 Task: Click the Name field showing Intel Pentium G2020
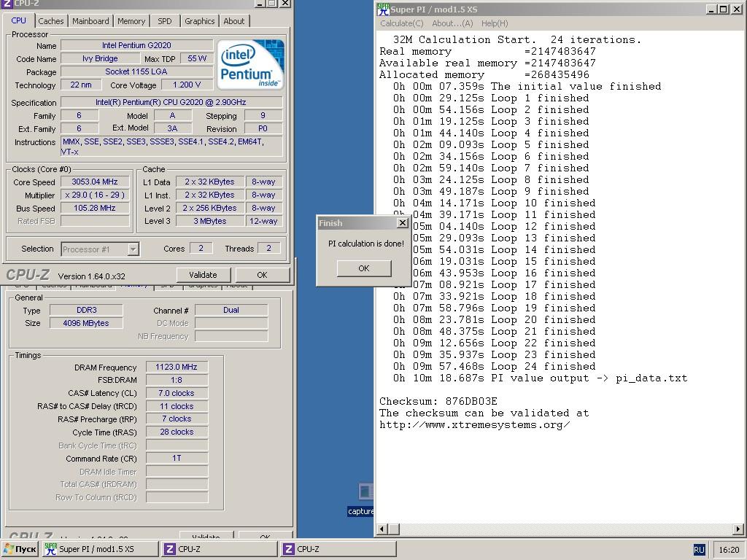(x=136, y=45)
